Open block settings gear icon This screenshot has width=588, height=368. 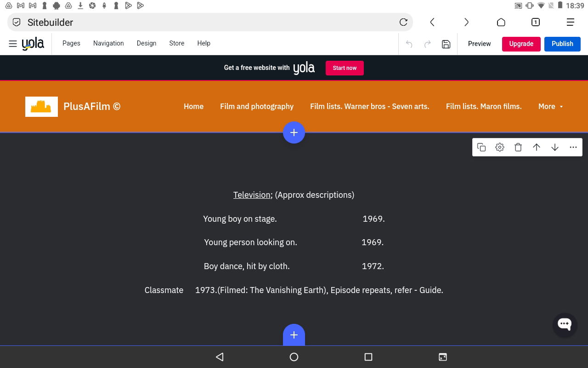click(x=500, y=147)
